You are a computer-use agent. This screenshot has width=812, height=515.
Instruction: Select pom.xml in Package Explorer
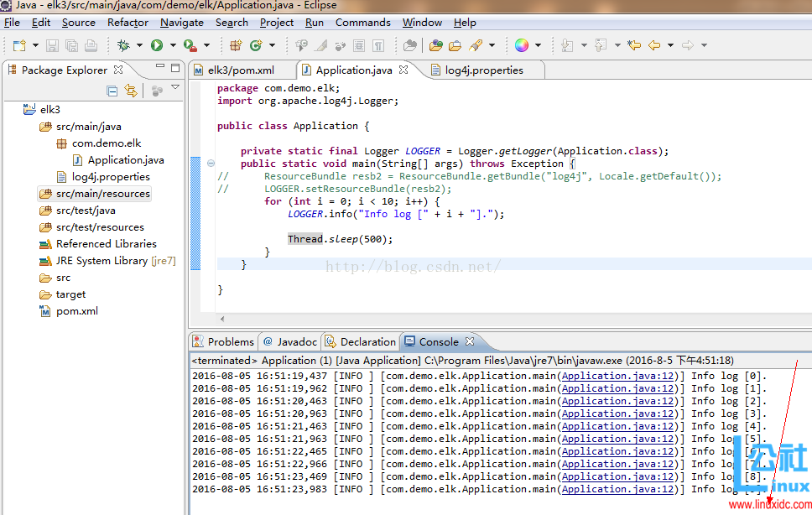(x=76, y=311)
